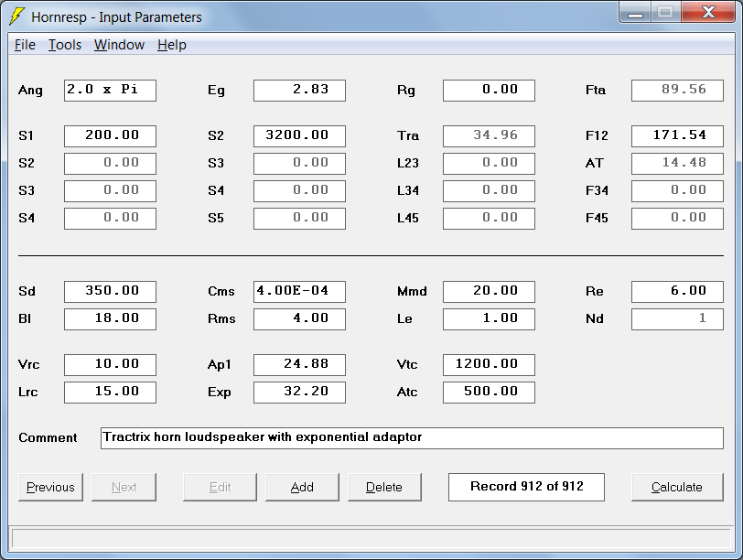743x560 pixels.
Task: Open the Tools menu
Action: click(x=65, y=45)
